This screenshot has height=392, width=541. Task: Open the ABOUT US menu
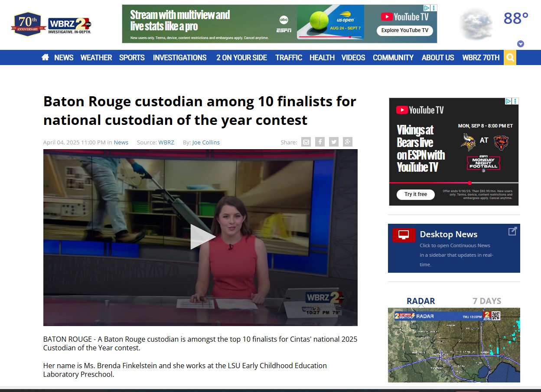tap(438, 58)
